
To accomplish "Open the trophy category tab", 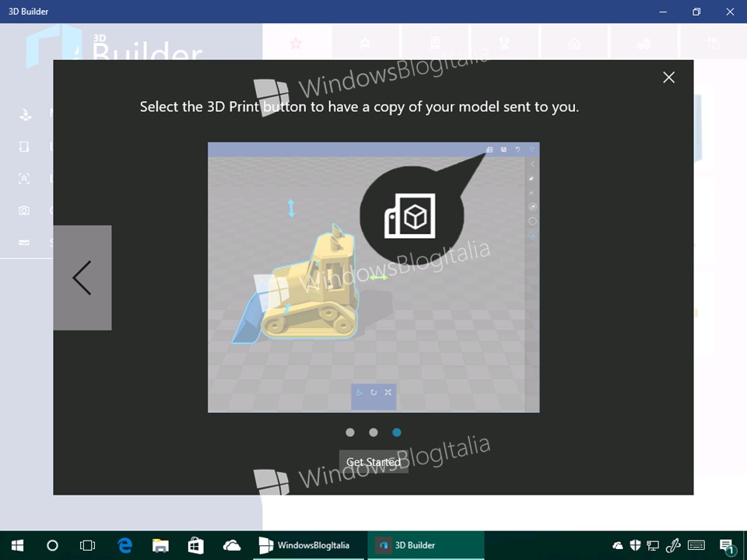I will (504, 44).
